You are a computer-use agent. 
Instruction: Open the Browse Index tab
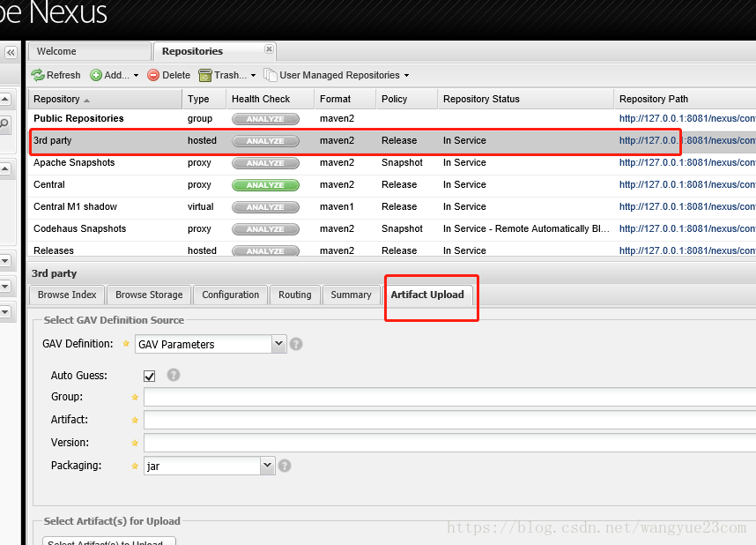click(67, 295)
